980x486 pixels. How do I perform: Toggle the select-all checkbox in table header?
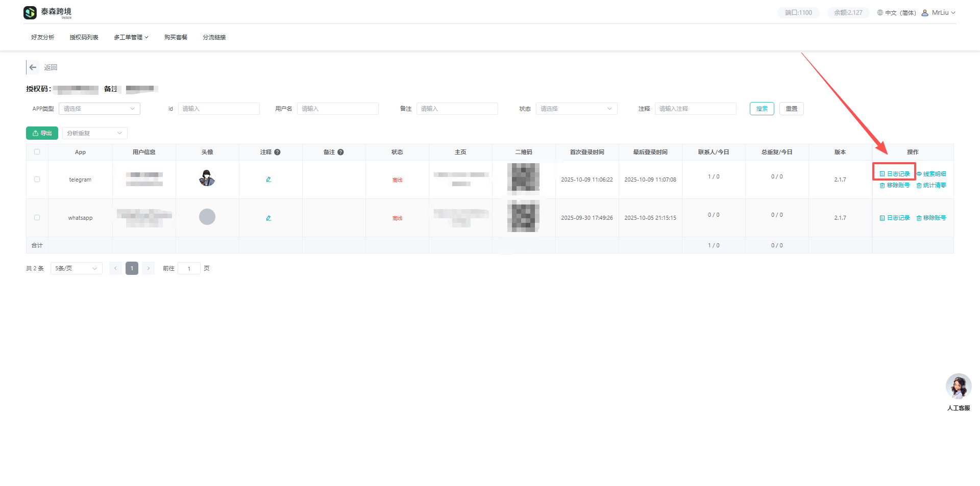tap(37, 152)
